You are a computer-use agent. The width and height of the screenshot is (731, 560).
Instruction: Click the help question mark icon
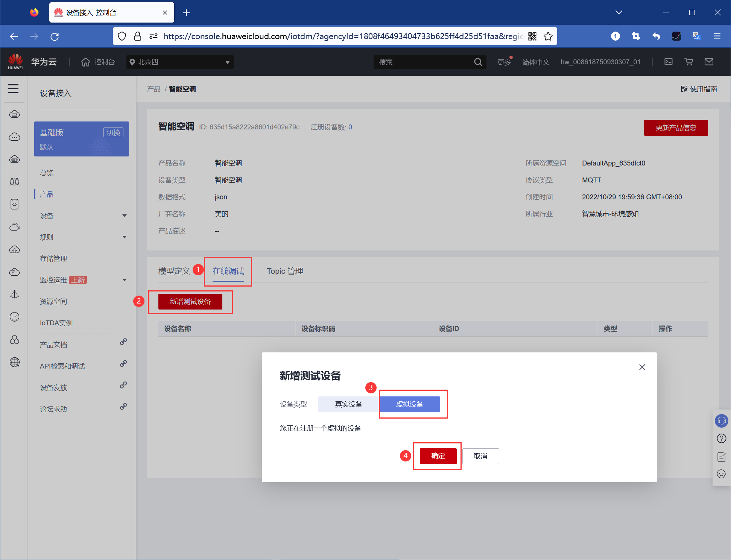721,439
